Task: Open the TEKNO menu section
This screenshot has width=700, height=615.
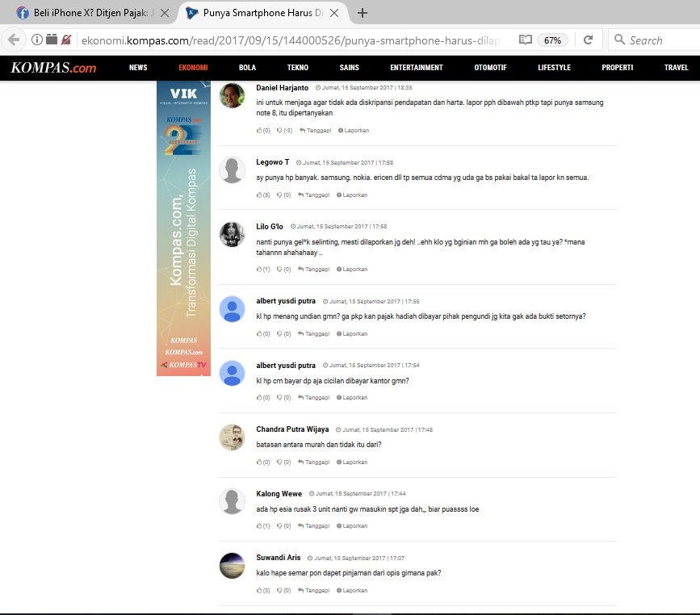Action: (297, 68)
